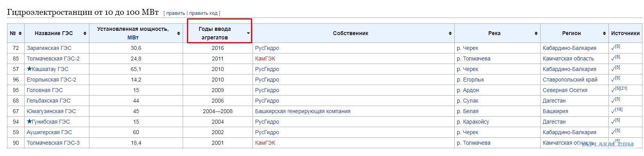Sort by Собственник column arrows
This screenshot has width=644, height=156.
(x=450, y=34)
